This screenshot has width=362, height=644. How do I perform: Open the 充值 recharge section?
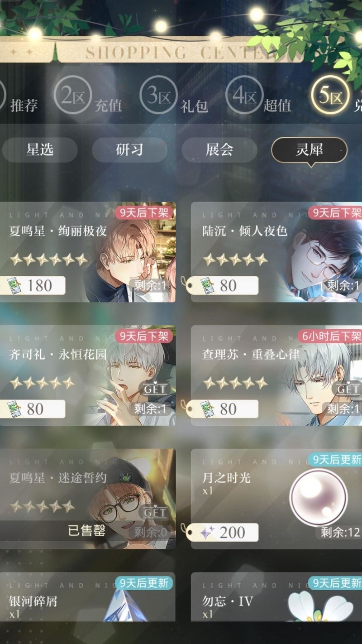coord(109,105)
